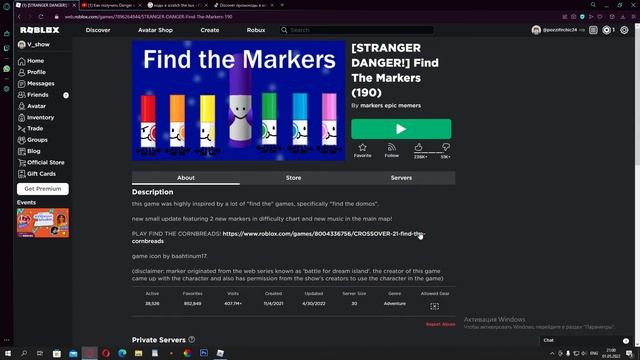
Task: Open the Chat bar
Action: (x=585, y=340)
